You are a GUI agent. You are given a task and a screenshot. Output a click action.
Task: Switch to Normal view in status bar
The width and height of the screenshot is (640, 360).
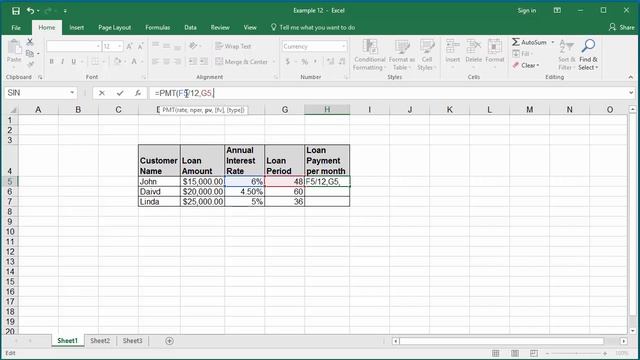[496, 353]
